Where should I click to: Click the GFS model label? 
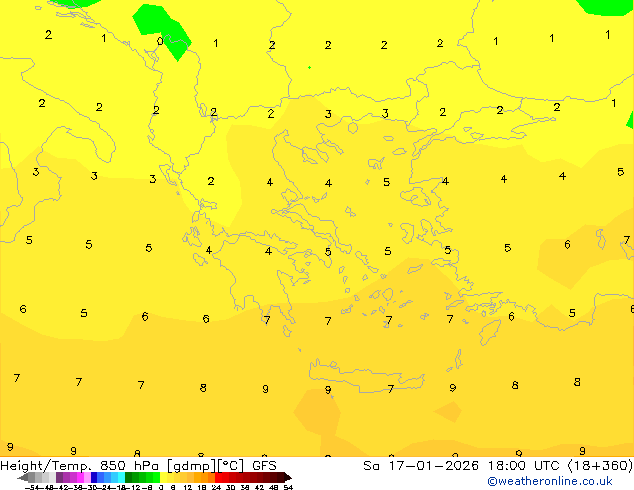point(264,466)
